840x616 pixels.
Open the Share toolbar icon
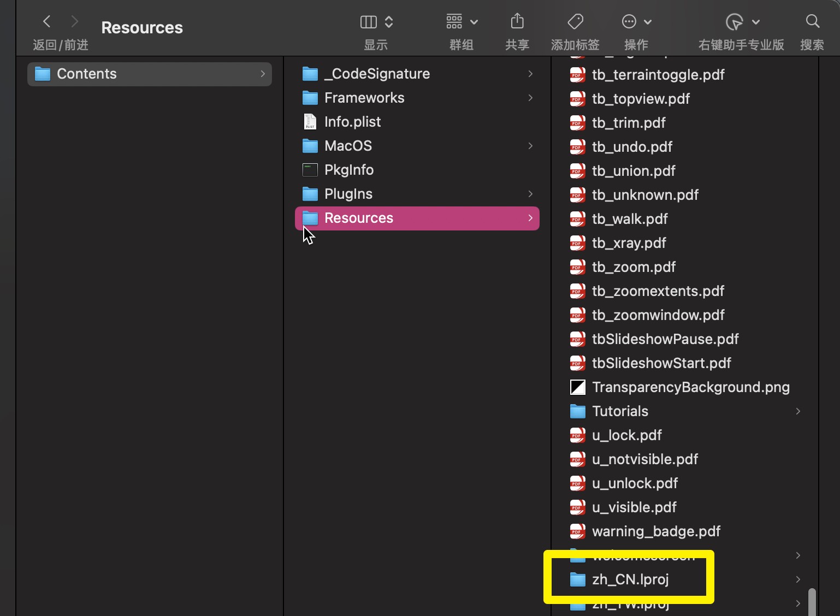(517, 22)
